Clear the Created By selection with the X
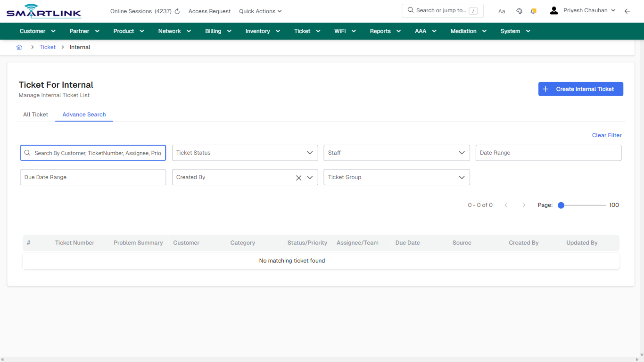Screen dimensions: 644x362 point(298,177)
